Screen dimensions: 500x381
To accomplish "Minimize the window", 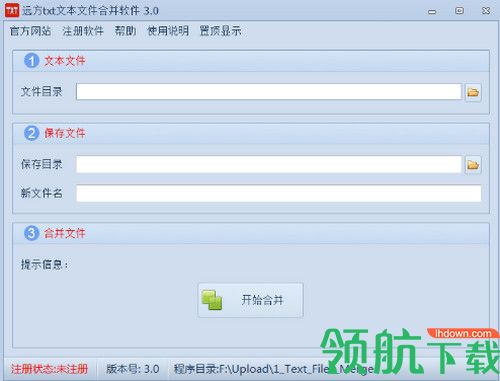I will click(432, 11).
